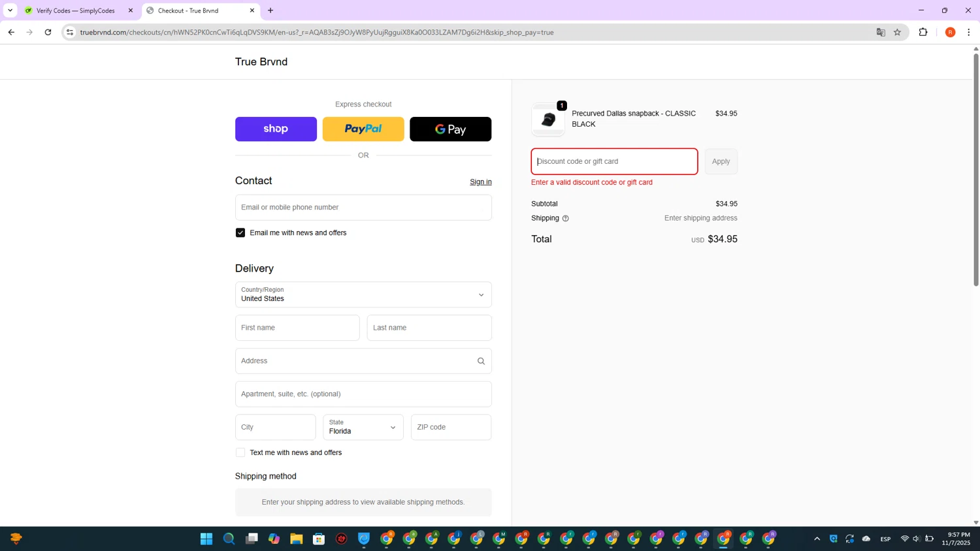Pay with the Shop Pay express button

276,129
